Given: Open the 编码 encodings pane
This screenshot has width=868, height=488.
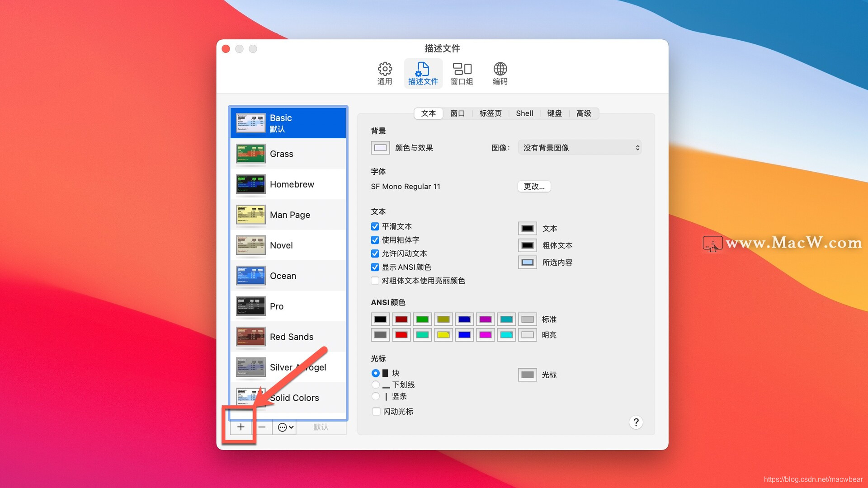Looking at the screenshot, I should click(x=500, y=74).
